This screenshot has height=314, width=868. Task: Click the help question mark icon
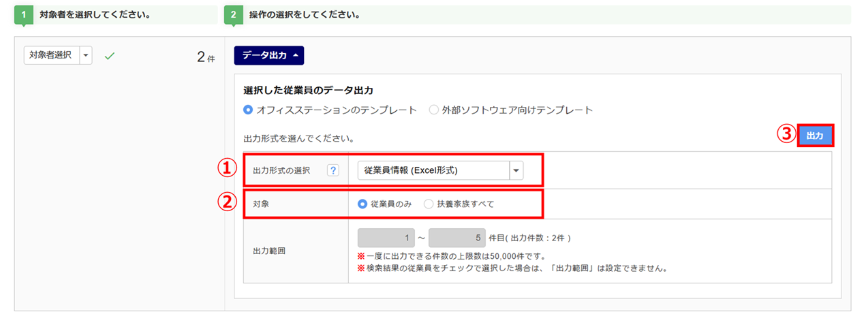(332, 170)
